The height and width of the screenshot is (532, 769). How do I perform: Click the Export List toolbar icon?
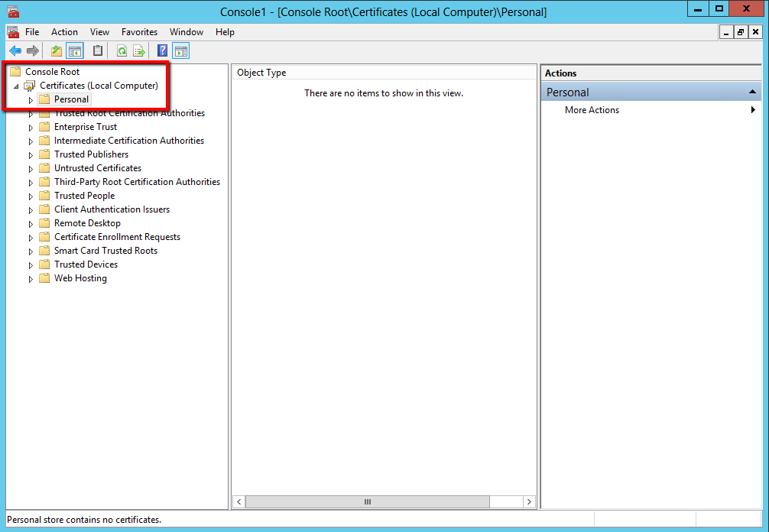coord(139,51)
